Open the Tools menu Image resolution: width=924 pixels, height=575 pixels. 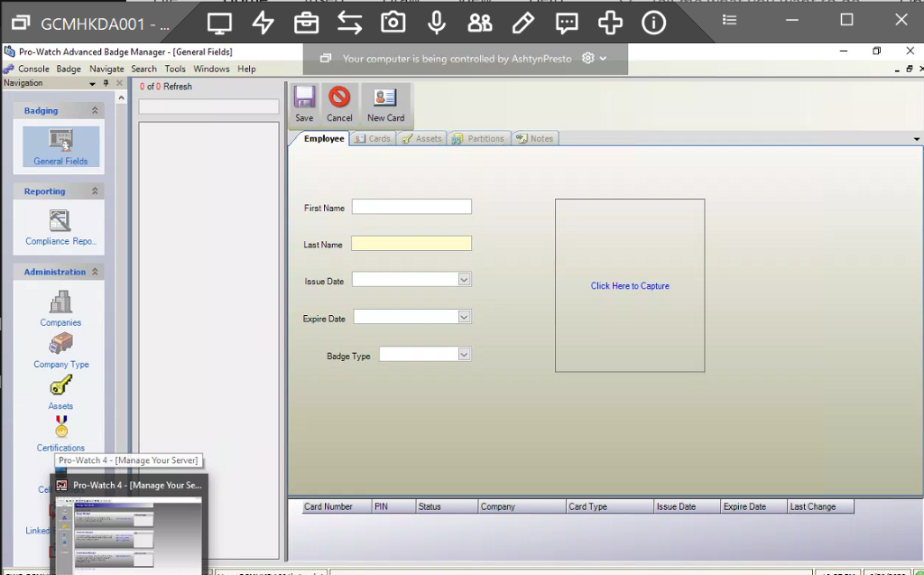(x=175, y=69)
